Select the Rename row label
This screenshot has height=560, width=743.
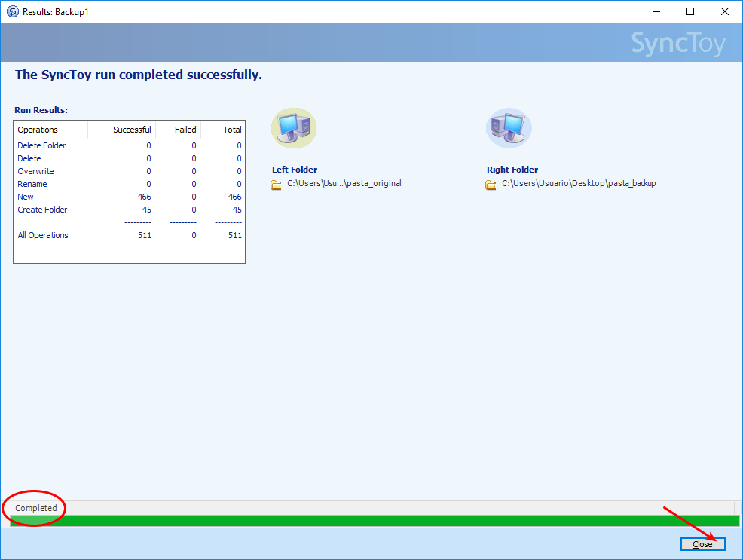coord(32,184)
